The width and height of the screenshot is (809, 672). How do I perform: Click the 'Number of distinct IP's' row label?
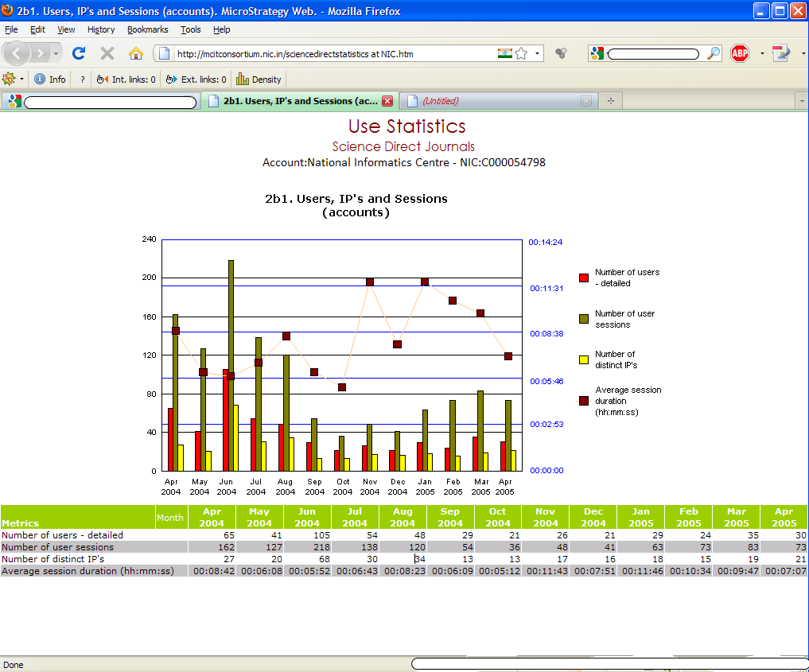53,559
